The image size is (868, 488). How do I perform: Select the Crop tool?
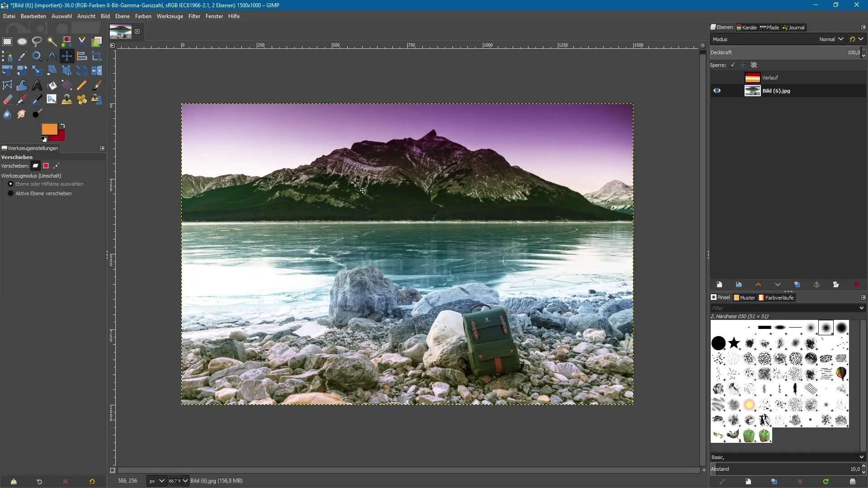pyautogui.click(x=97, y=56)
